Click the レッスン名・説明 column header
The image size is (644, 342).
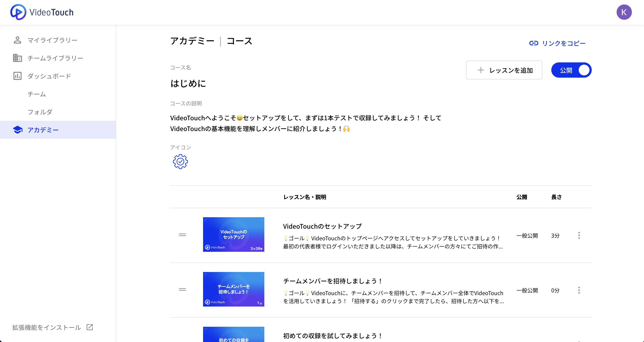pyautogui.click(x=304, y=197)
